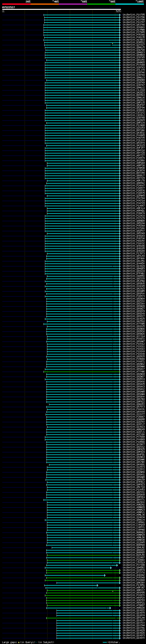This screenshot has height=644, width=146.
Task: Click the short cyan bar of UniRef100_P07398
Action: point(82,565)
